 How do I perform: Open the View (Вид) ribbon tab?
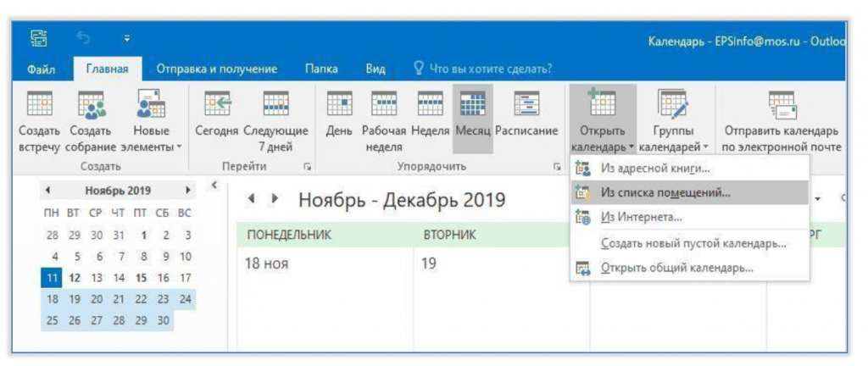(376, 69)
